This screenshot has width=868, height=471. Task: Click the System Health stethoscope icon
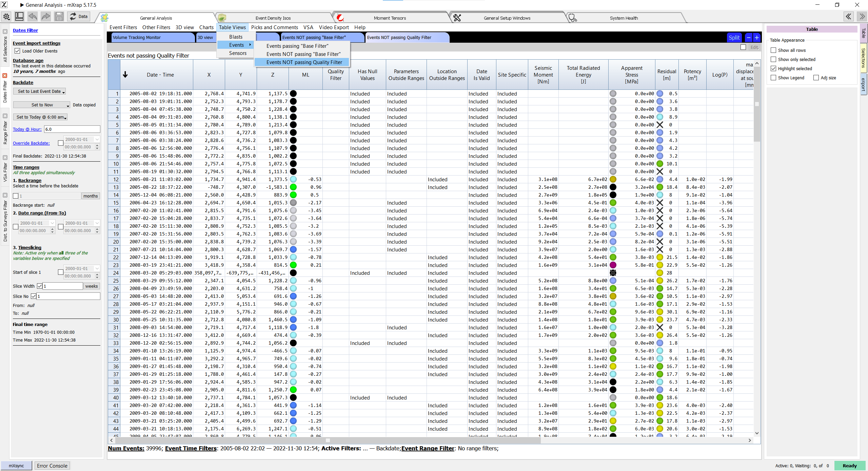(x=572, y=18)
